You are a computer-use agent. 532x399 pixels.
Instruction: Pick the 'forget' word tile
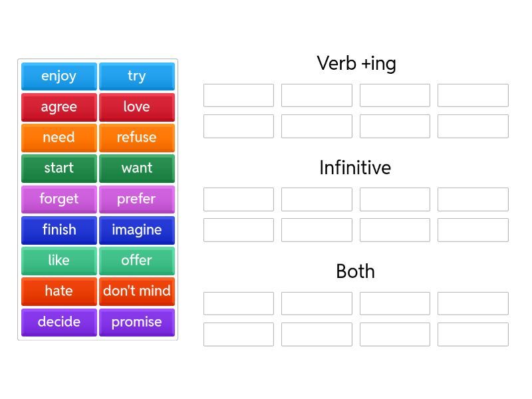click(x=59, y=199)
